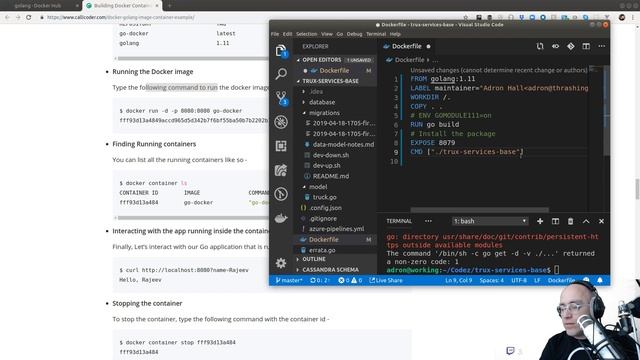The height and width of the screenshot is (360, 640).
Task: Open the Explorer view in activity bar
Action: [x=281, y=51]
